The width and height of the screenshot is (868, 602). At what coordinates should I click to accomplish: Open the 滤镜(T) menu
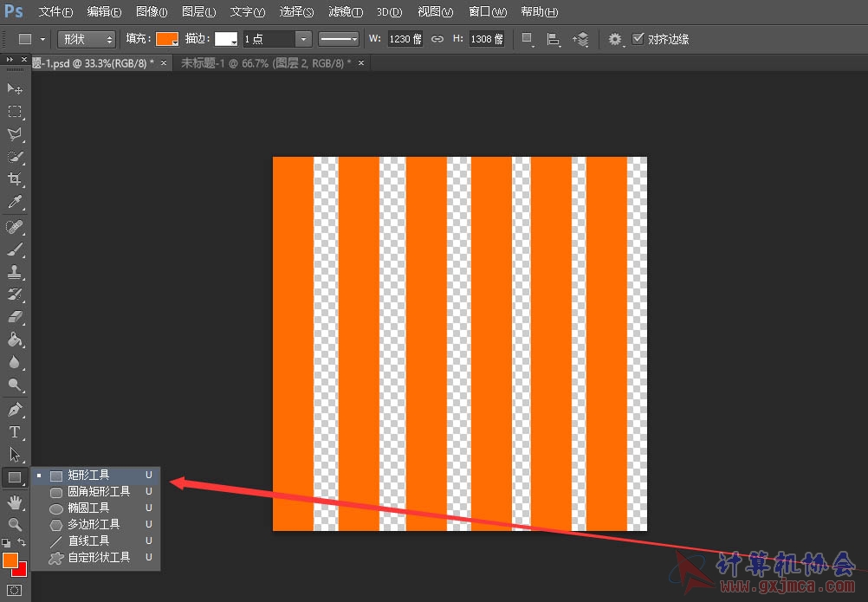click(346, 11)
